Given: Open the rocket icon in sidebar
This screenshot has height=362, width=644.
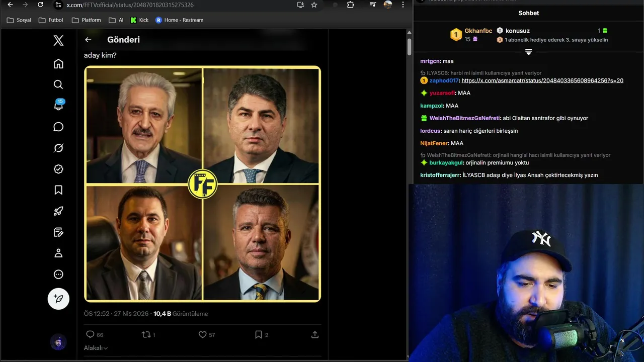Looking at the screenshot, I should [x=58, y=211].
